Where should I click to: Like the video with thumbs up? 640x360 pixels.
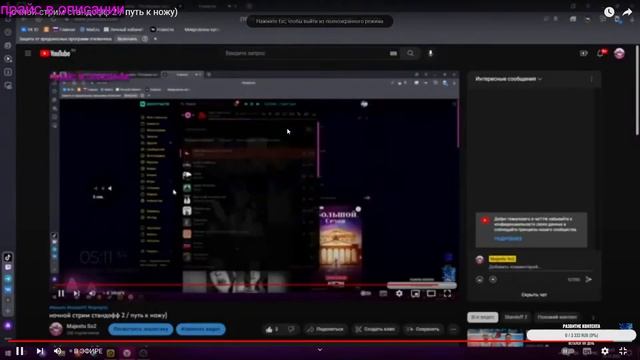tap(272, 329)
